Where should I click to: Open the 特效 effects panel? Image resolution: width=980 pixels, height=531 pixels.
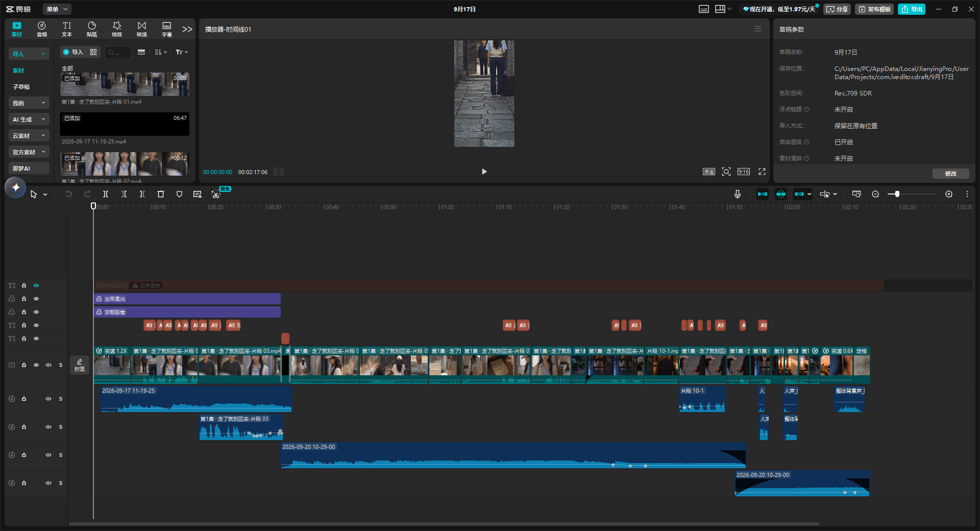click(117, 29)
